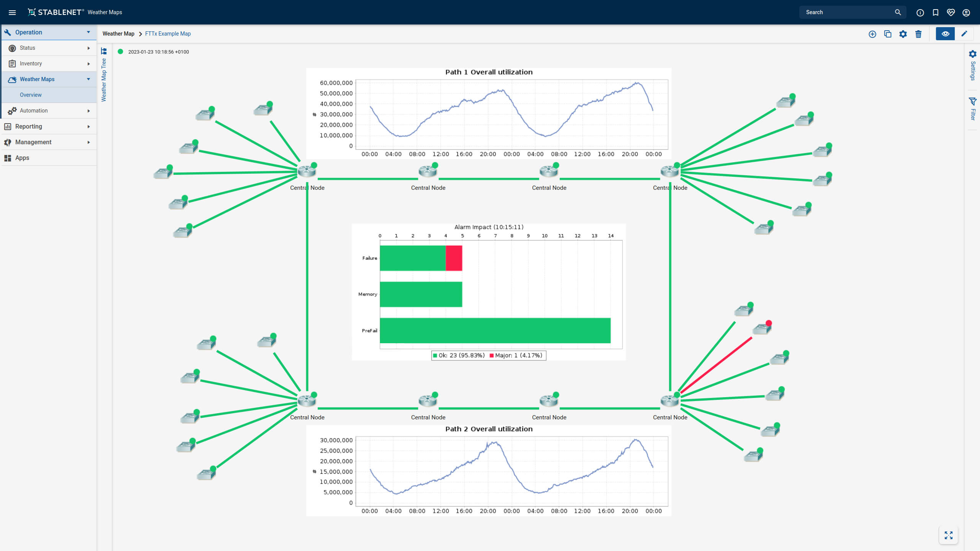Viewport: 980px width, 551px height.
Task: Click the StableNet logo
Action: (x=56, y=12)
